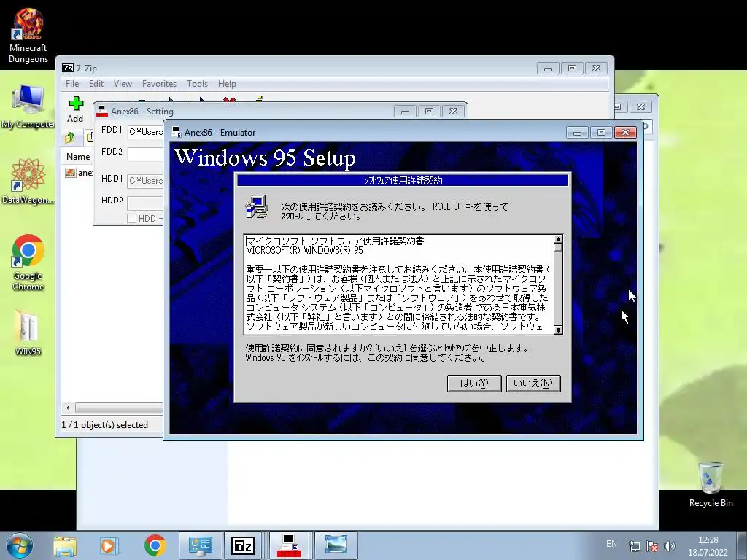Select the Recycle Bin desktop icon

[x=711, y=484]
